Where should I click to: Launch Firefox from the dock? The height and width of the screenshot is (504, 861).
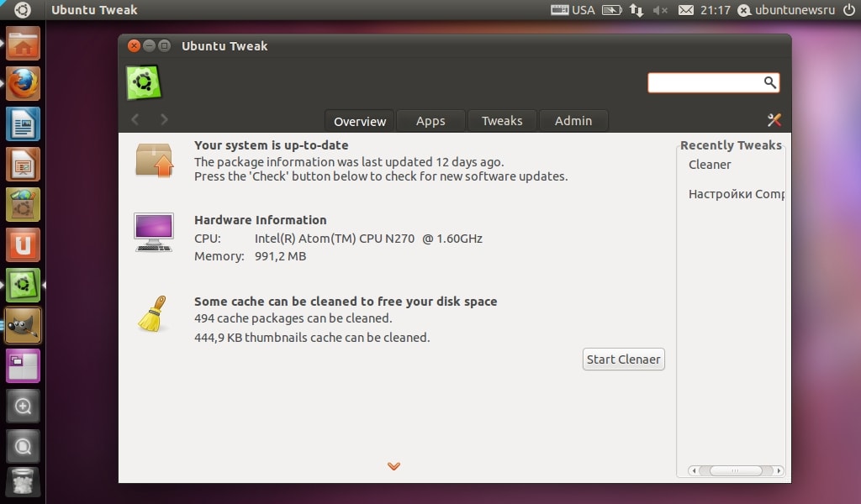click(x=23, y=84)
